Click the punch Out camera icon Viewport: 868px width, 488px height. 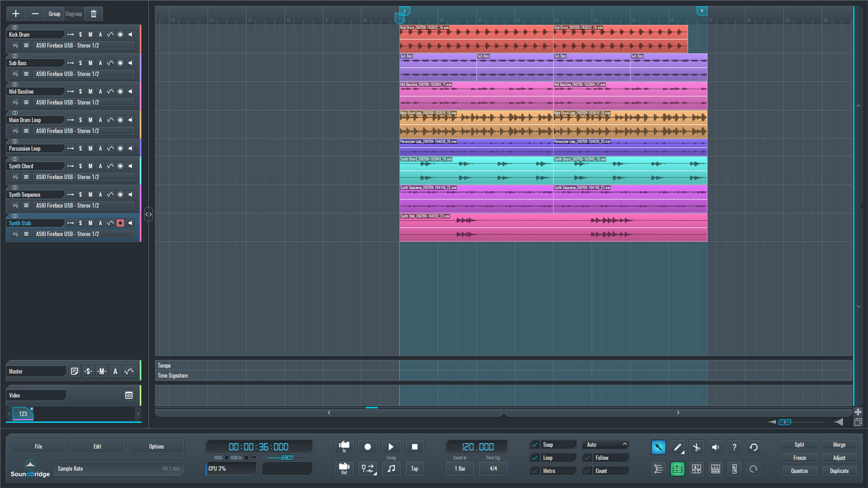point(344,469)
